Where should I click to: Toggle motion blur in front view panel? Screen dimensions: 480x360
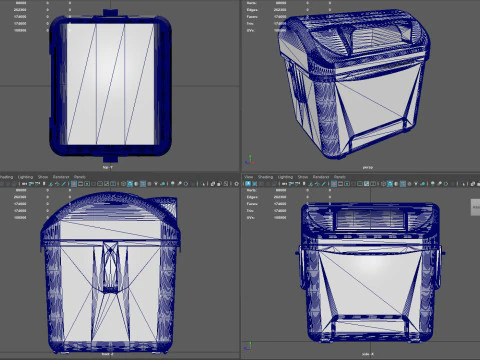tap(179, 184)
